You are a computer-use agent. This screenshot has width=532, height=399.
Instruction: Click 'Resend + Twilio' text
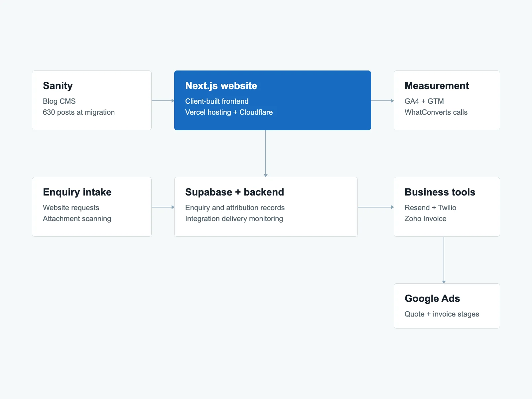click(430, 207)
